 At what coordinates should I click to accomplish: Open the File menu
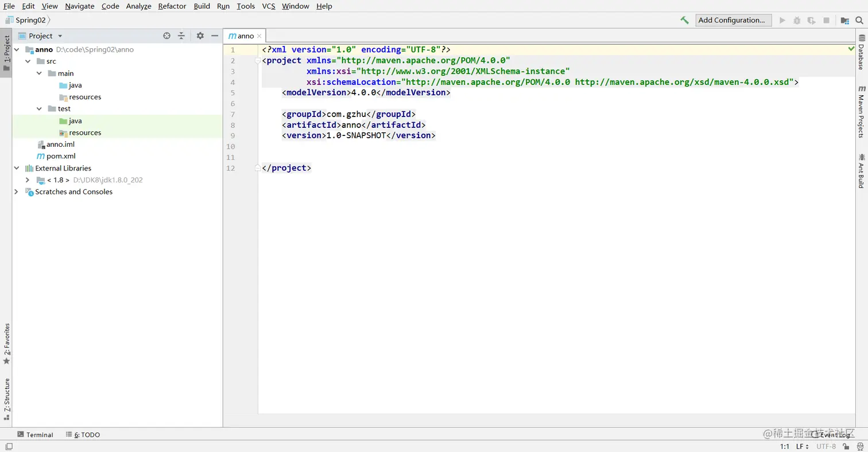click(9, 6)
